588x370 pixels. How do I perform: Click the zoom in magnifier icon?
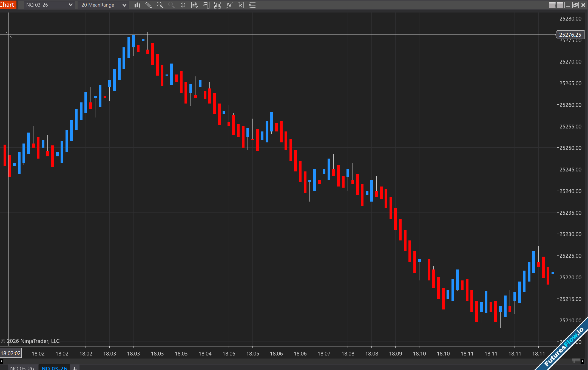160,5
